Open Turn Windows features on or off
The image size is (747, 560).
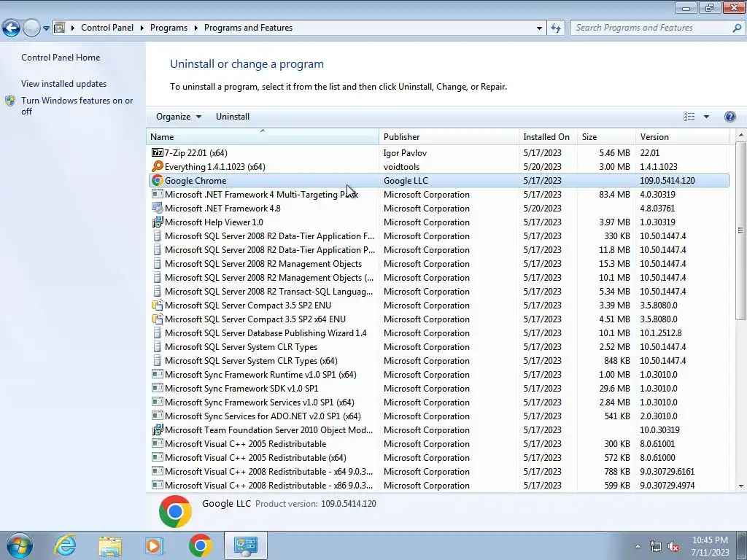77,106
